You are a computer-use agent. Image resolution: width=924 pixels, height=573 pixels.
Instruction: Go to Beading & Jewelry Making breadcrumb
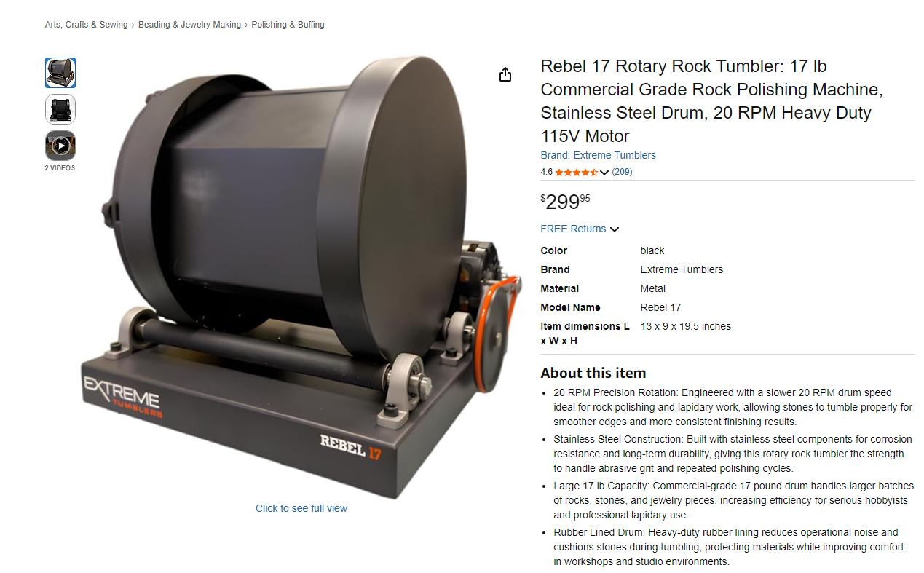(189, 25)
